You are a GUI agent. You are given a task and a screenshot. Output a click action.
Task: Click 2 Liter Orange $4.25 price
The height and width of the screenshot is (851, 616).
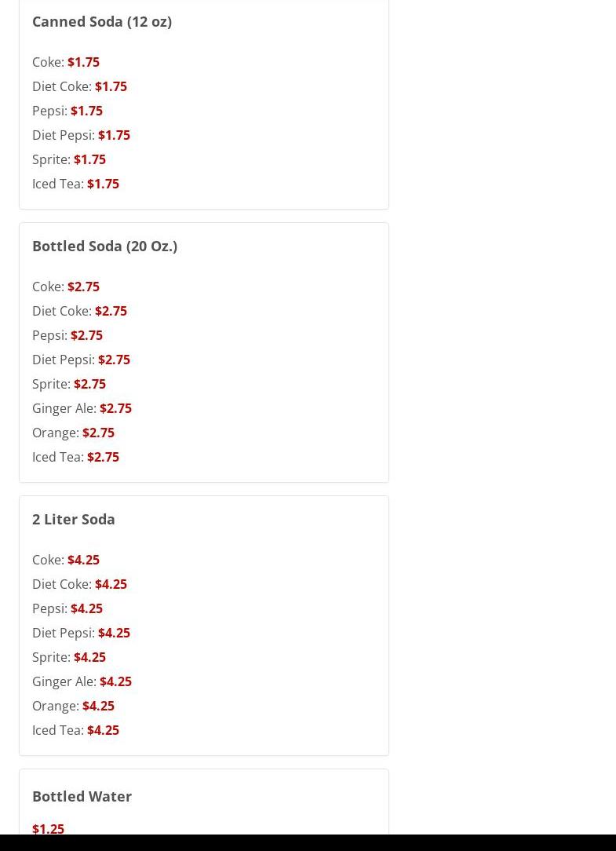98,706
